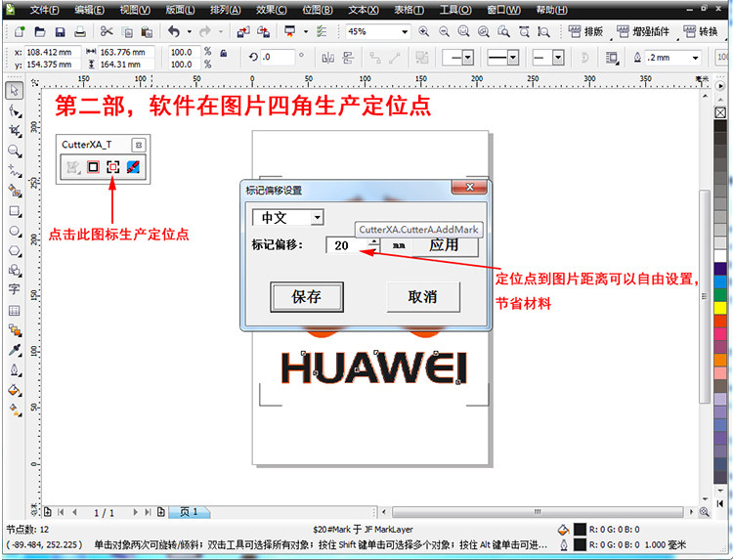Click the Undo arrow icon
The width and height of the screenshot is (733, 560).
click(174, 31)
